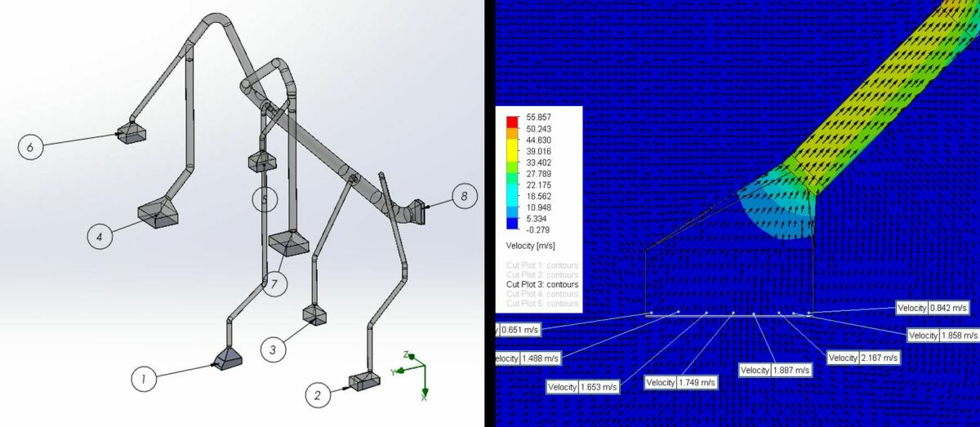Click the maximum value 55.857 in legend
Viewport: 980px width, 427px height.
[541, 118]
